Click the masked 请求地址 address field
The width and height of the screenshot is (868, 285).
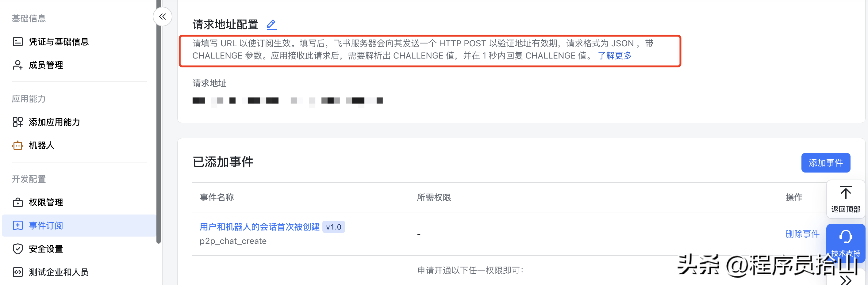coord(288,101)
